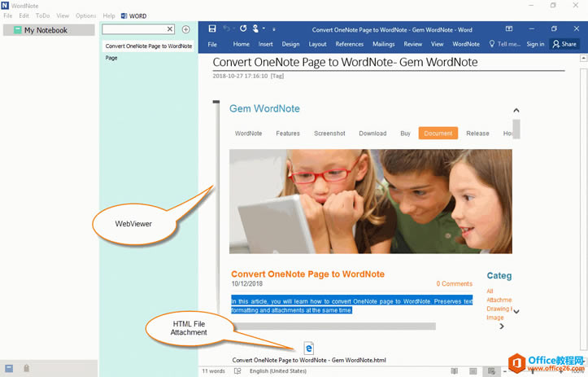Screen dimensions: 588x377
Task: Click the clear search X icon
Action: coord(170,29)
